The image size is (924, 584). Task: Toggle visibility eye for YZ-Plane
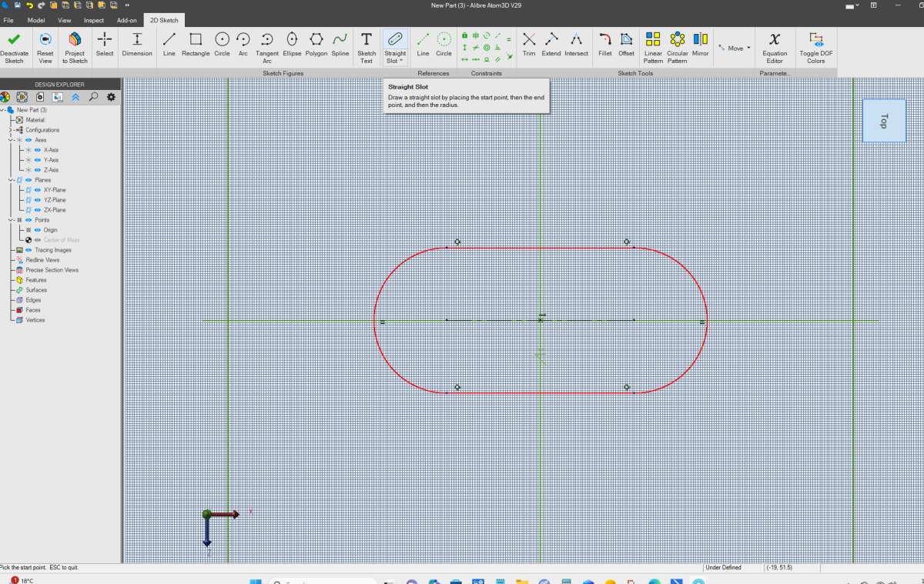point(38,200)
